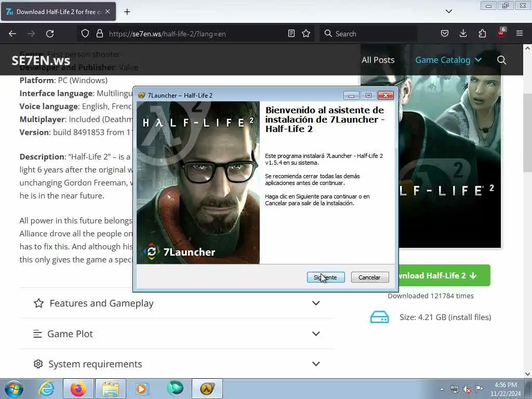
Task: Click the Firefox forward arrow
Action: click(31, 34)
